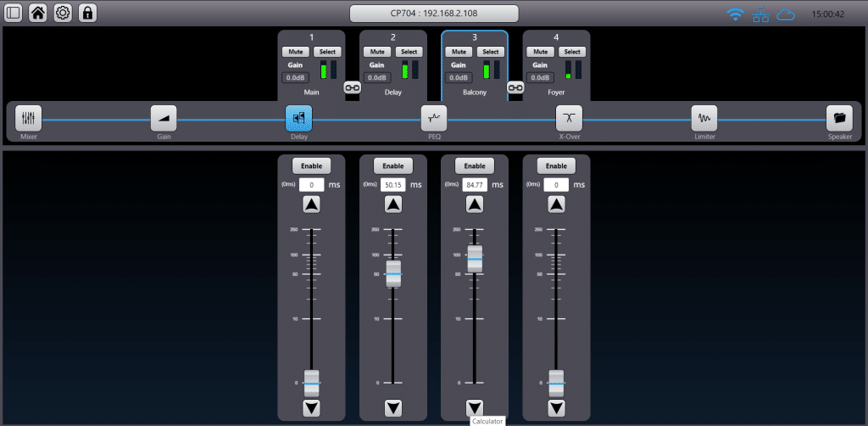Decrease channel 4 delay with down arrow
Viewport: 868px width, 426px height.
pos(556,409)
